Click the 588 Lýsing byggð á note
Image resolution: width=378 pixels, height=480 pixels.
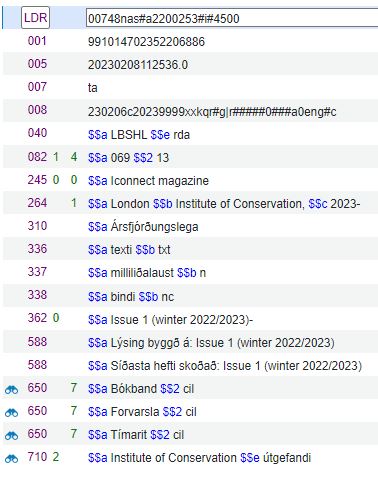191,342
